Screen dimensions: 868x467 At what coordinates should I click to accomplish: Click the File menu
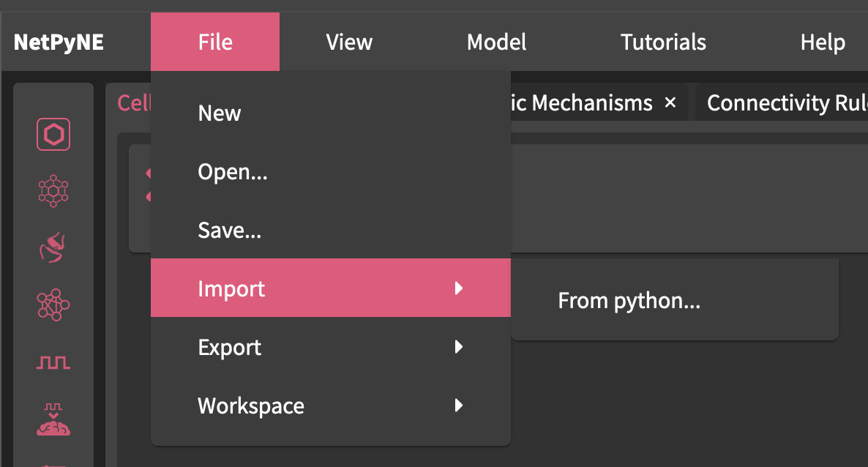(x=215, y=42)
